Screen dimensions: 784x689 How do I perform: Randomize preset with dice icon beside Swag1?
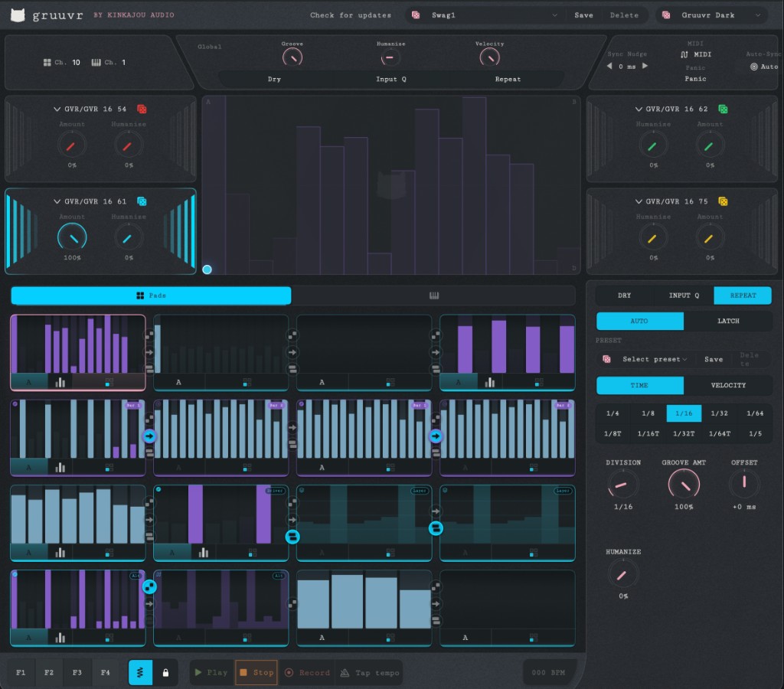416,15
